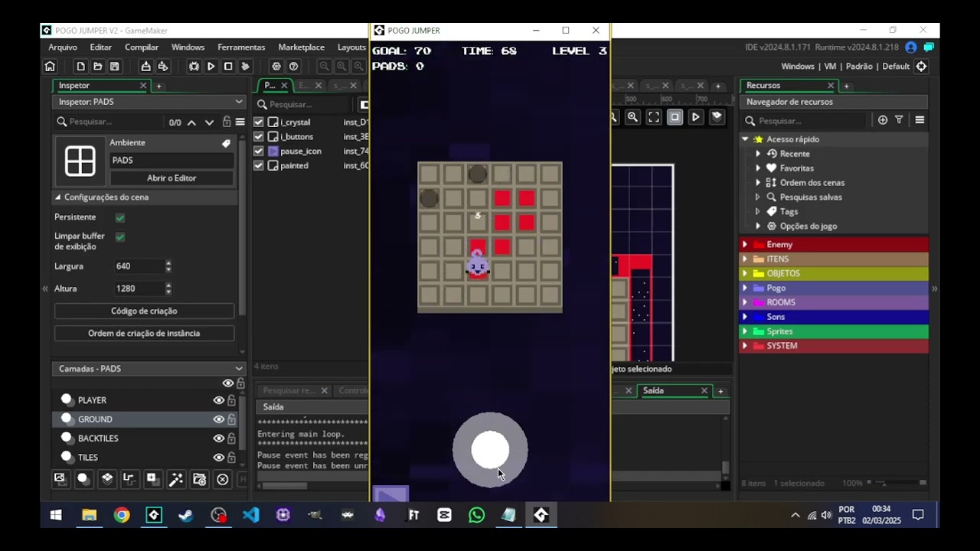
Task: Click Ordem de criação de instância
Action: 144,334
